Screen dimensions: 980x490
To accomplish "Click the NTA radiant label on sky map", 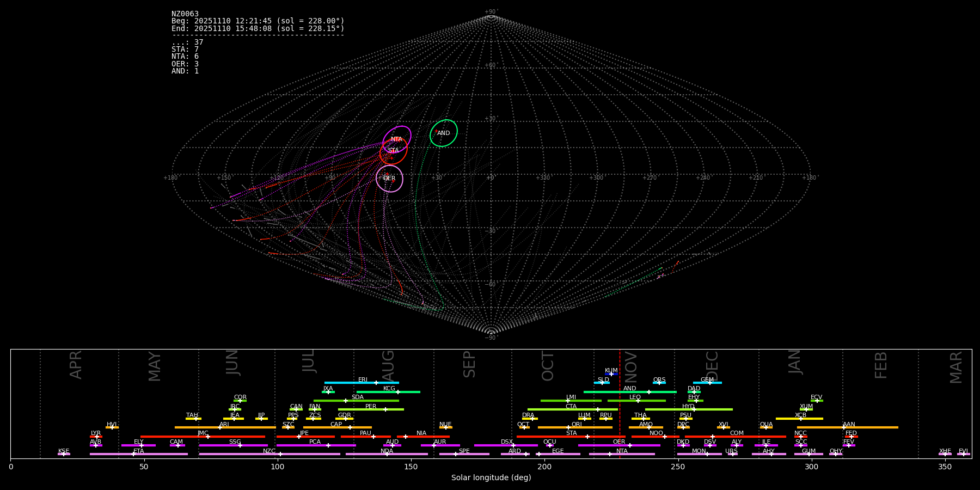I will pos(396,139).
